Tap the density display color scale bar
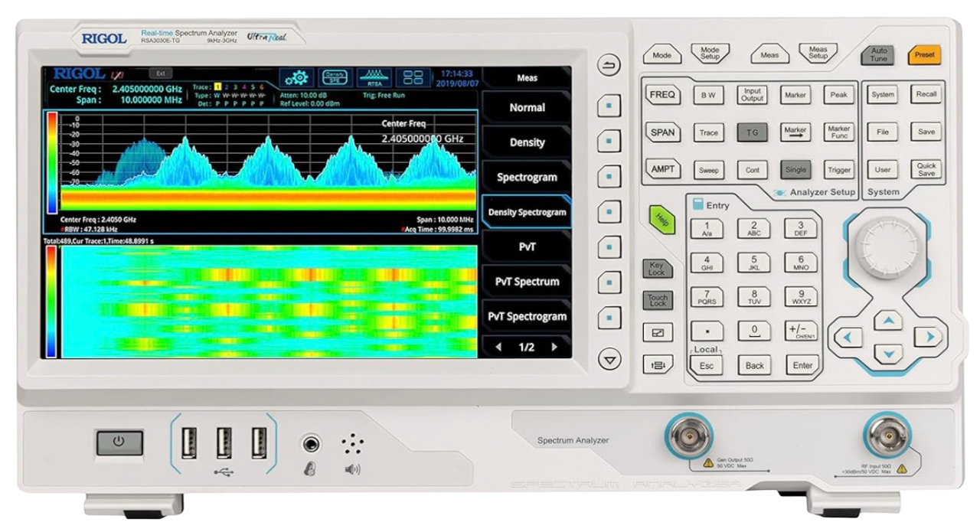The width and height of the screenshot is (980, 532). [x=52, y=162]
